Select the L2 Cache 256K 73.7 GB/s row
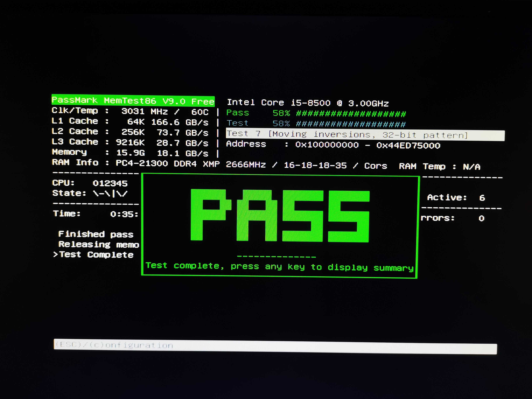Viewport: 532px width, 399px height. coord(130,132)
